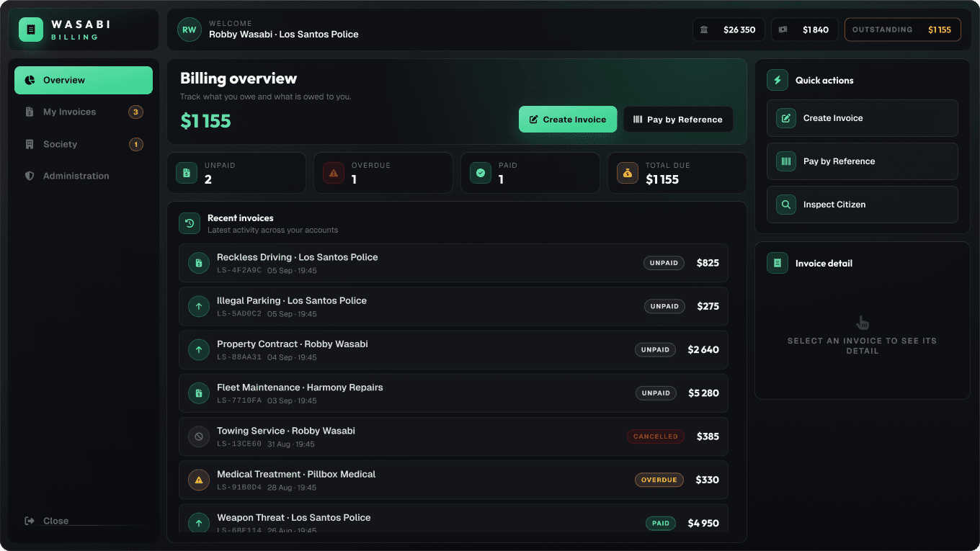Open the Society menu item
Screen dimensions: 980x551
point(84,144)
